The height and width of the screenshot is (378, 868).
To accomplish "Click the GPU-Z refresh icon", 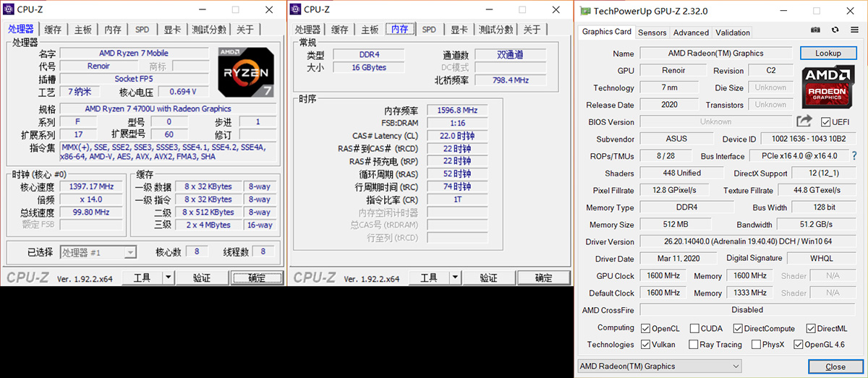I will [x=835, y=30].
